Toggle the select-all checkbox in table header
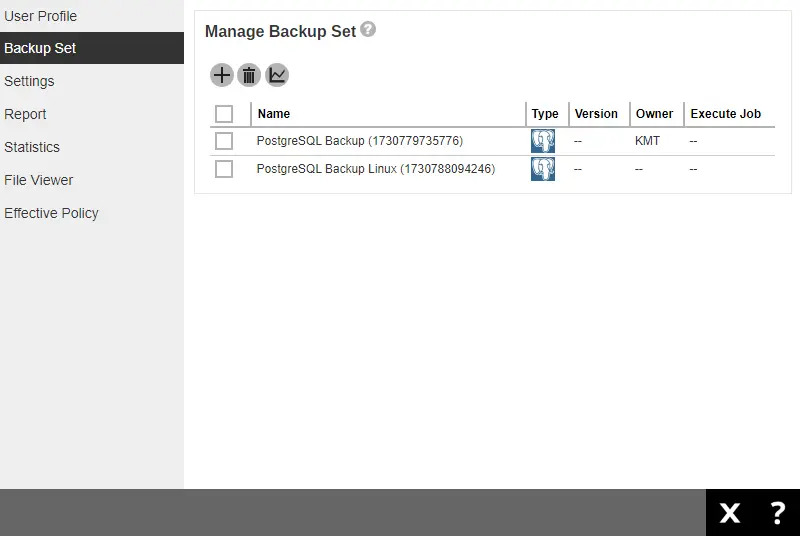This screenshot has width=800, height=536. click(x=224, y=114)
